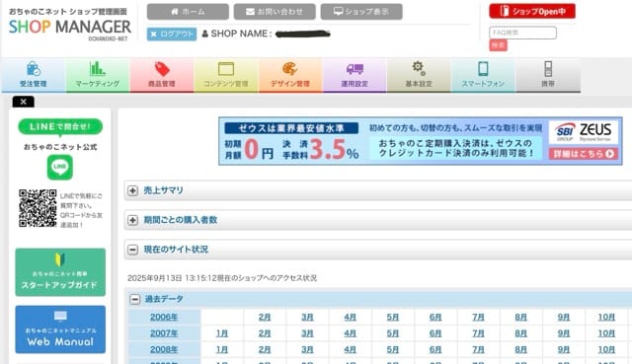Open 9月 link in 2008年 row
Image resolution: width=632 pixels, height=364 pixels.
point(564,349)
